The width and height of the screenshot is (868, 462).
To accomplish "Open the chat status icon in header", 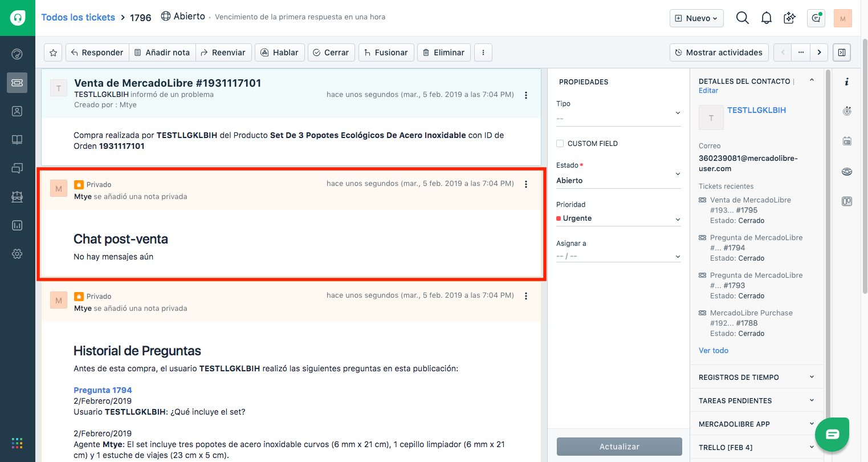I will click(816, 18).
